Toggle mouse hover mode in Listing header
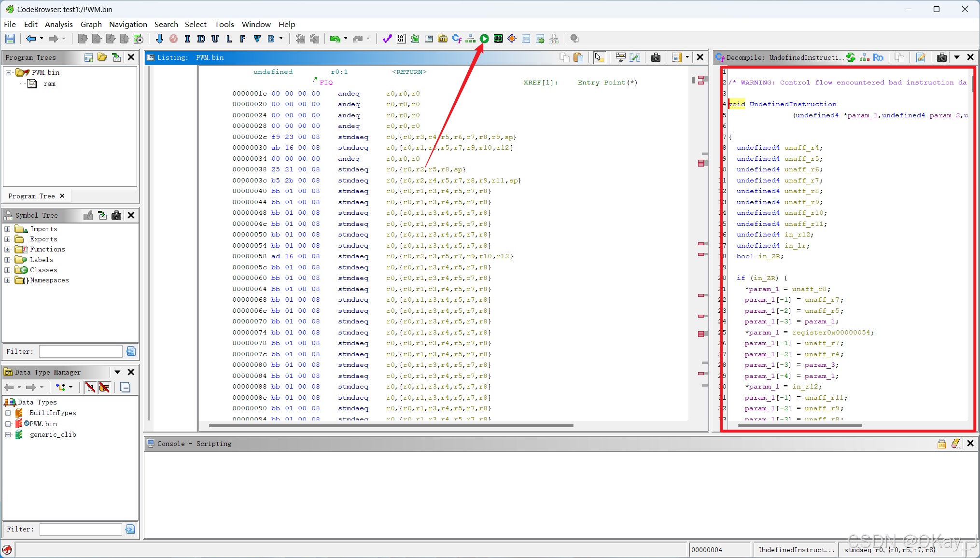Viewport: 980px width, 558px height. [599, 57]
